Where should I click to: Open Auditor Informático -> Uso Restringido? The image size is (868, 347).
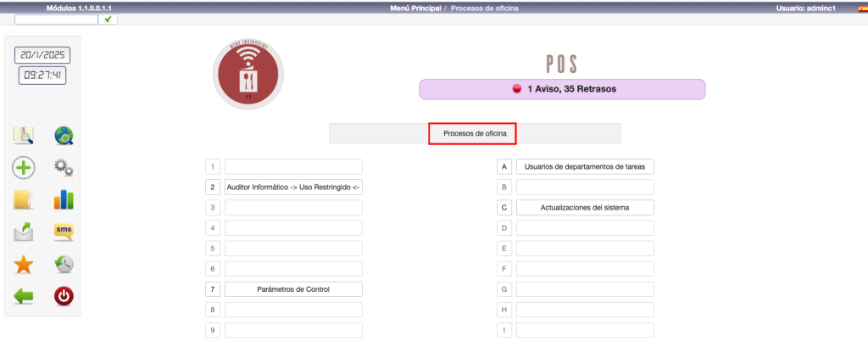[293, 187]
